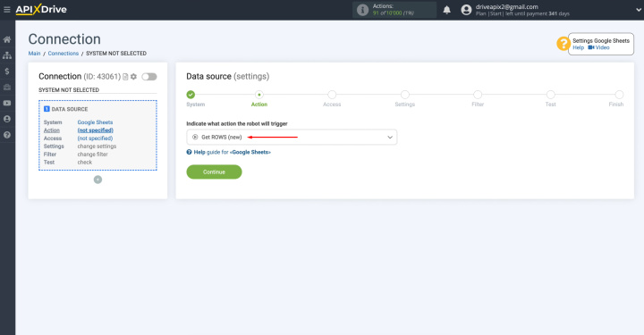This screenshot has height=335, width=644.
Task: Click the Google Sheets system link
Action: point(95,122)
